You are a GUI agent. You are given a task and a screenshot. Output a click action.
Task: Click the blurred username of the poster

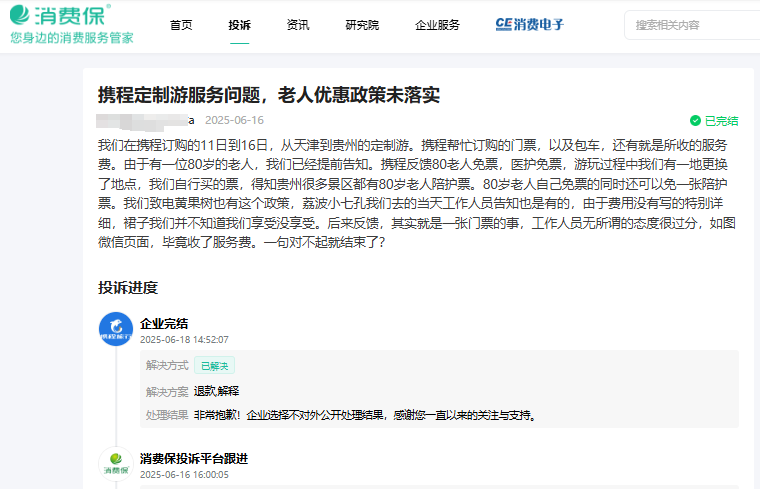coord(145,121)
